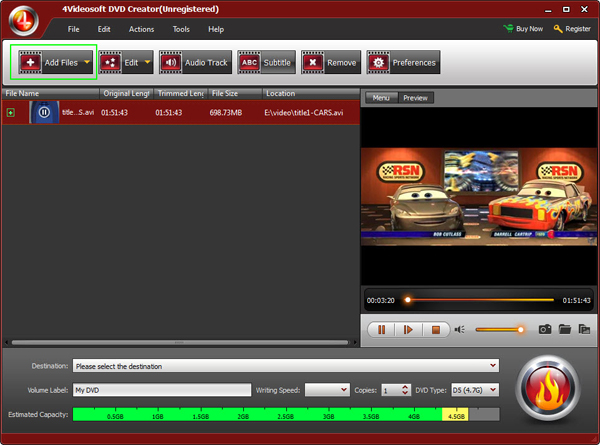Switch to the Menu tab

click(381, 98)
